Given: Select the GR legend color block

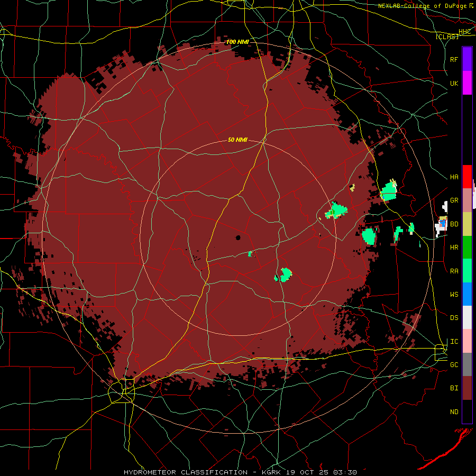Looking at the screenshot, I should (467, 200).
